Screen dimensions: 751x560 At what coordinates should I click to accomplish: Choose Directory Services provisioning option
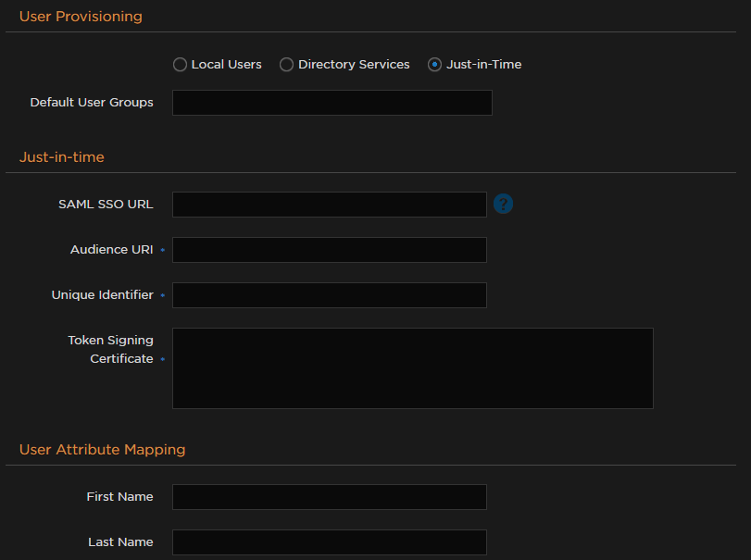point(287,65)
